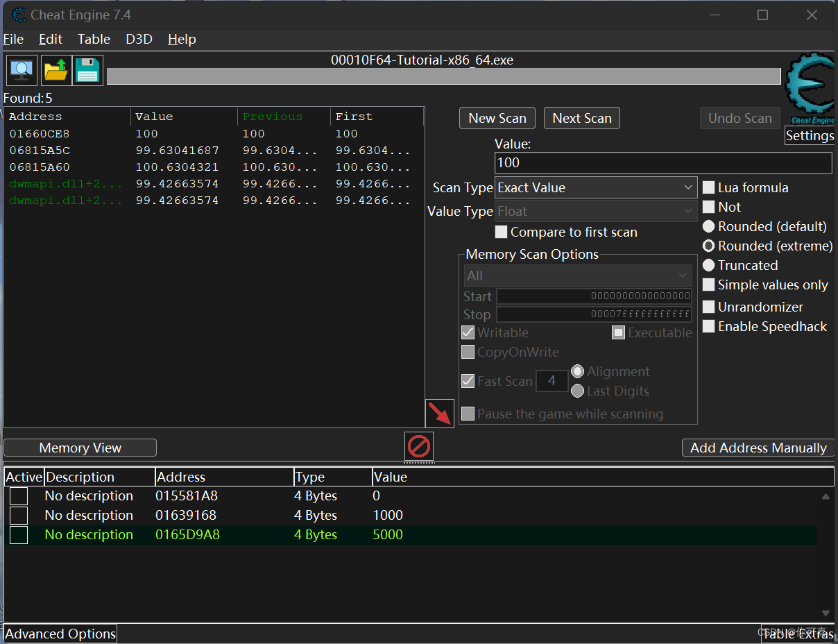
Task: Open the D3D menu
Action: click(x=139, y=40)
